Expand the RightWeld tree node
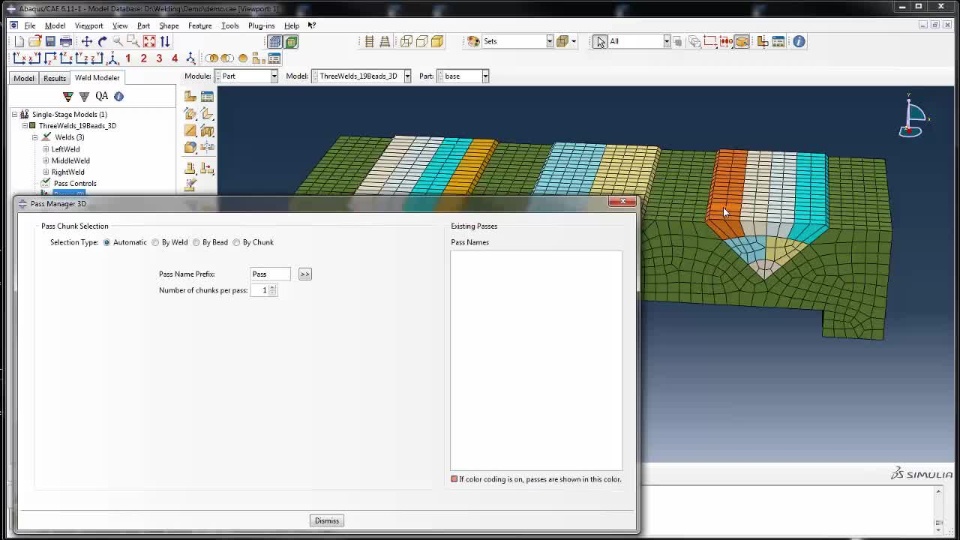Viewport: 960px width, 540px height. (46, 172)
